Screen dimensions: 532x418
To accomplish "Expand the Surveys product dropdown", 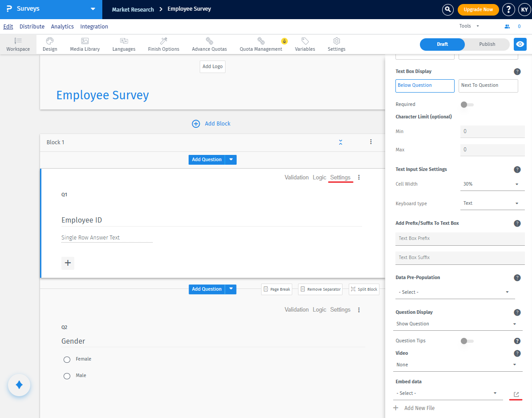I will (93, 9).
